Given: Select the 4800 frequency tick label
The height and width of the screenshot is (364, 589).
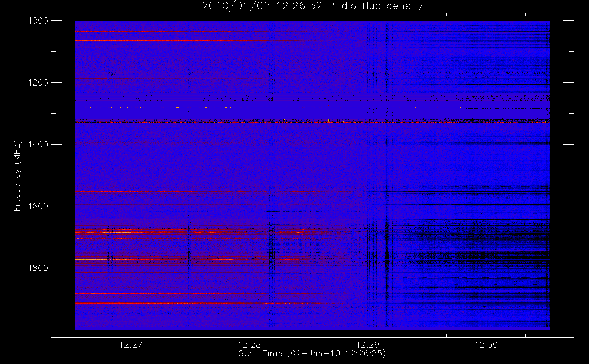Looking at the screenshot, I should (x=38, y=268).
